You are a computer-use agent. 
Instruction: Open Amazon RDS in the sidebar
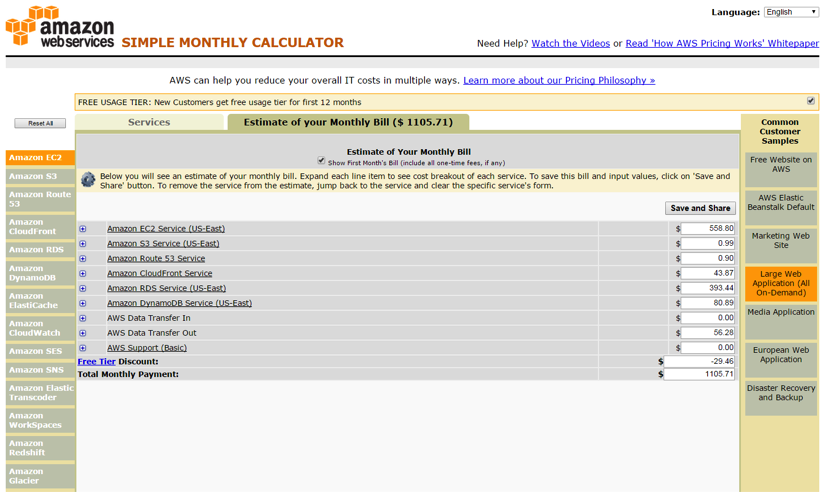click(40, 249)
